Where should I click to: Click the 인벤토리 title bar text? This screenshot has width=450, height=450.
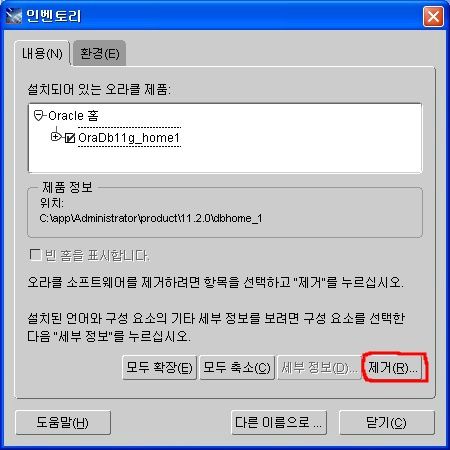tap(53, 16)
